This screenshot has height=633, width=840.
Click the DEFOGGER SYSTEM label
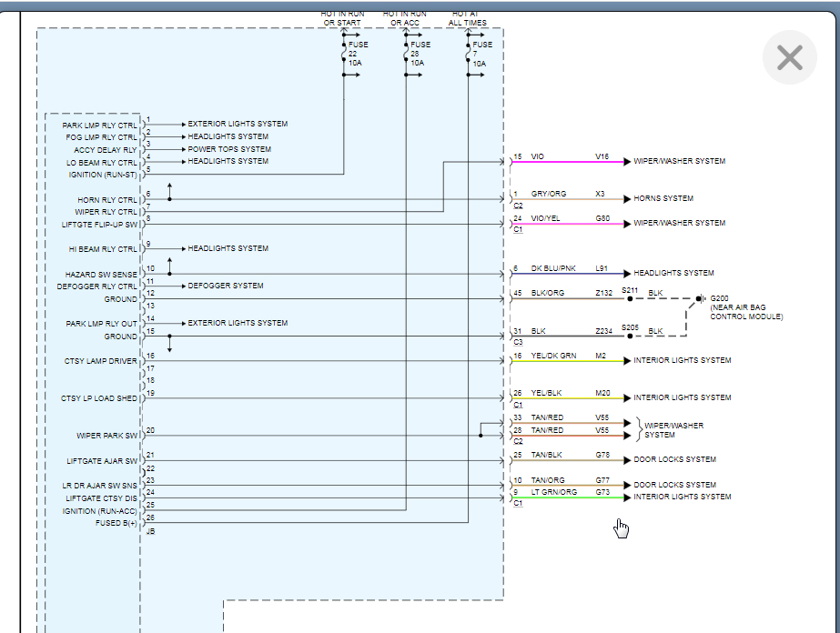tap(226, 286)
